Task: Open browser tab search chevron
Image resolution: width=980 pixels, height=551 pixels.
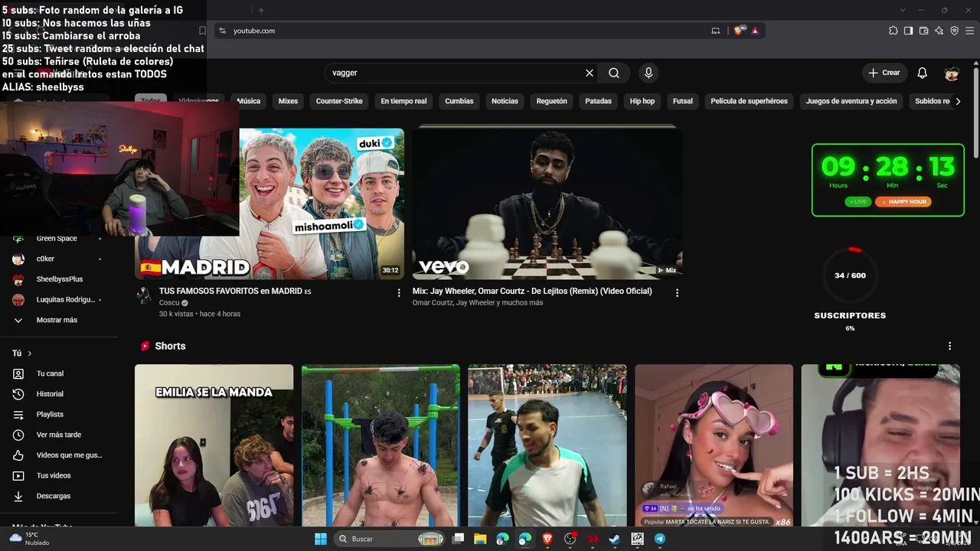Action: pyautogui.click(x=903, y=10)
